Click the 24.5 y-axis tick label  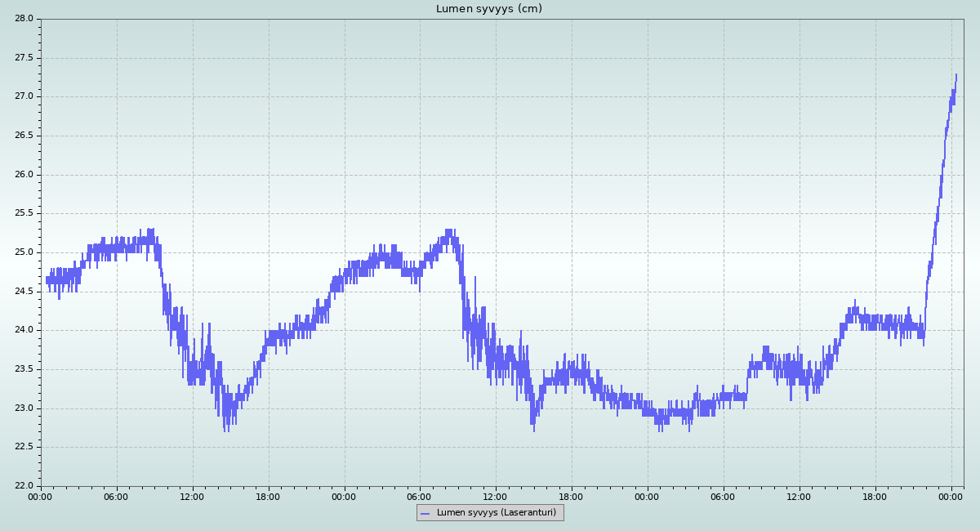coord(24,292)
